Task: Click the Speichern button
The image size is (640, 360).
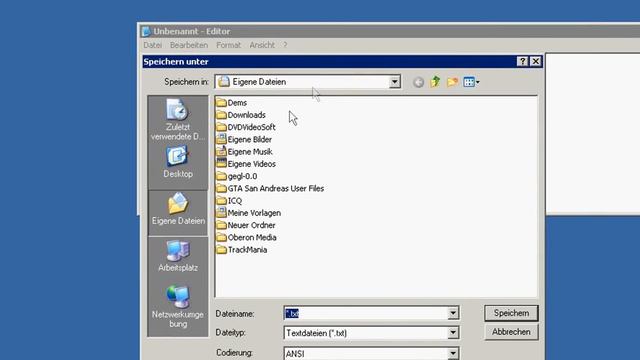Action: [511, 313]
